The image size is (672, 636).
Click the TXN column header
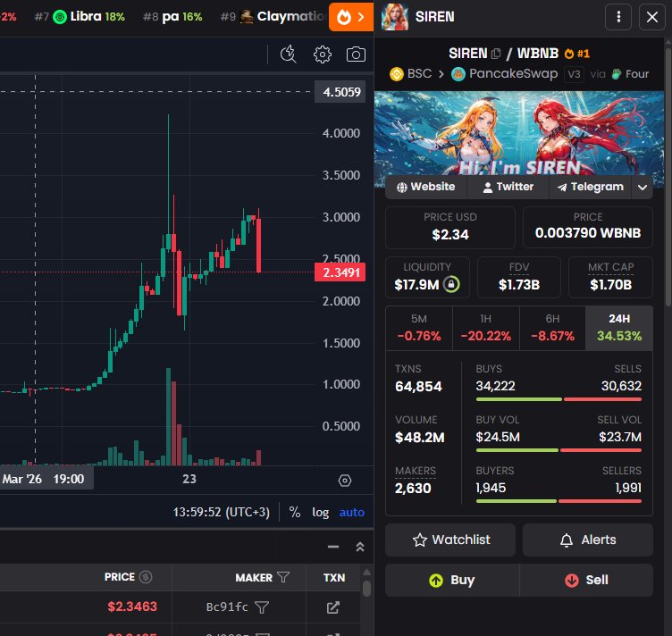tap(334, 578)
